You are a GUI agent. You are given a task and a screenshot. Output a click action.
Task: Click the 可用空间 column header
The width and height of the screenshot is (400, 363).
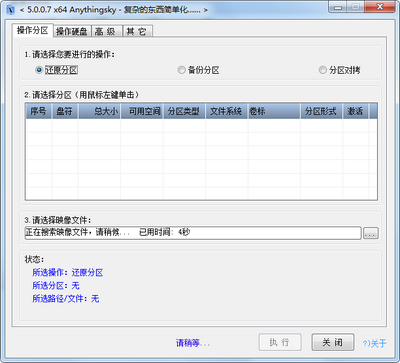click(142, 111)
